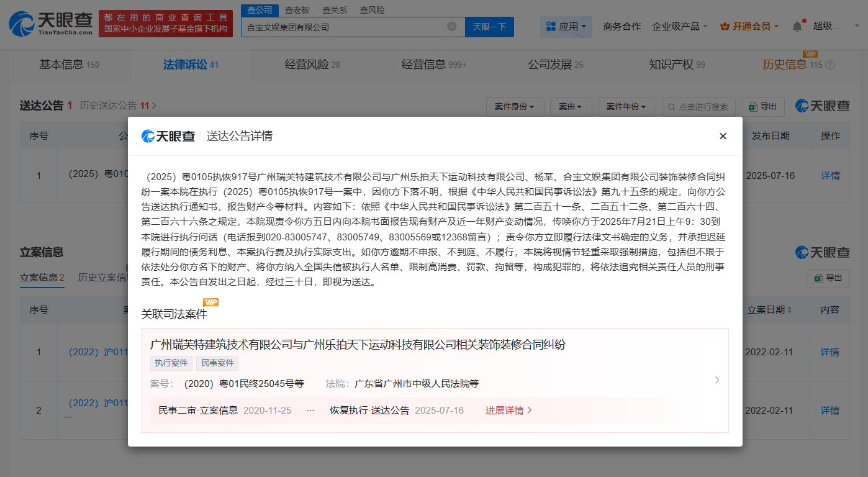Screen dimensions: 868x477
Task: Export 送达公告 list with 导出 button
Action: coord(762,107)
